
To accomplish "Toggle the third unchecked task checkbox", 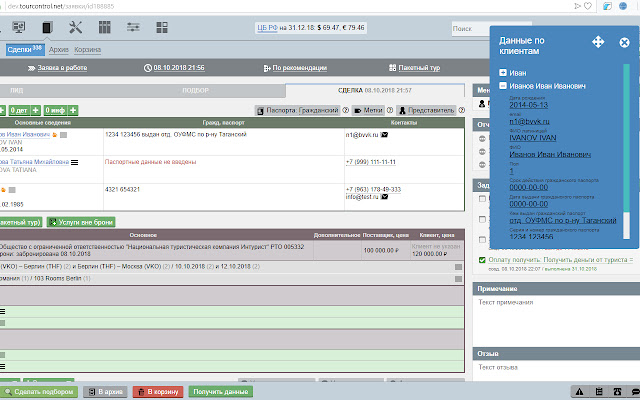I will (x=482, y=240).
